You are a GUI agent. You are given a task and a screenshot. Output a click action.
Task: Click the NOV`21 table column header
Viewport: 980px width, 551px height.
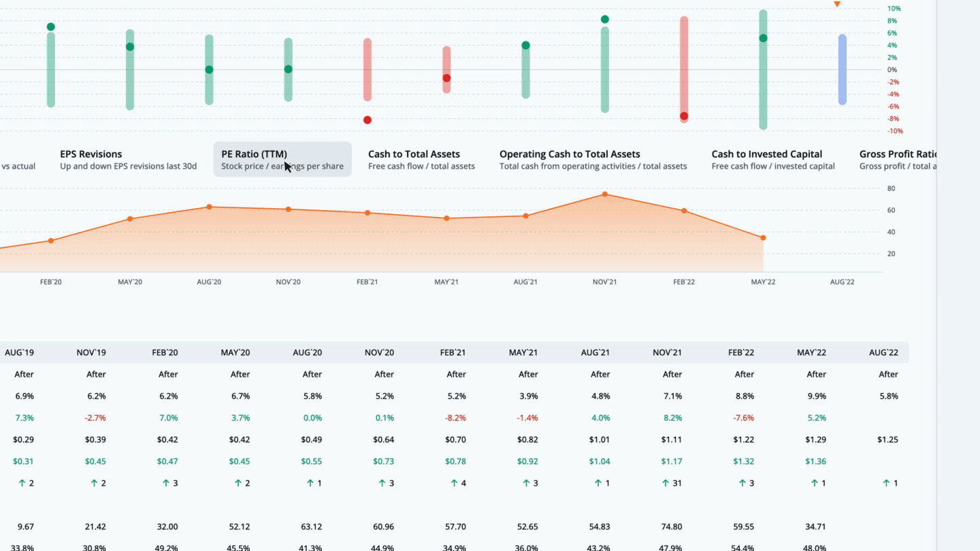tap(672, 352)
